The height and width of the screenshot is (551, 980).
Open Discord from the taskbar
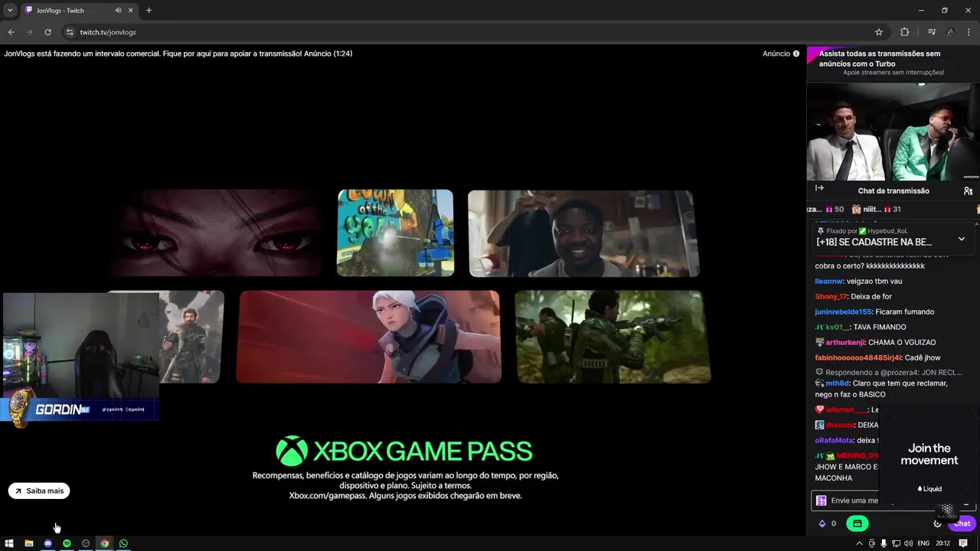click(x=47, y=543)
